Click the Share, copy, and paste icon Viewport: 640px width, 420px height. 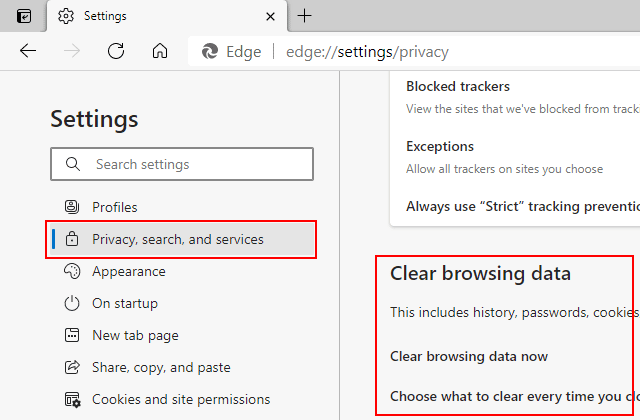click(x=72, y=367)
